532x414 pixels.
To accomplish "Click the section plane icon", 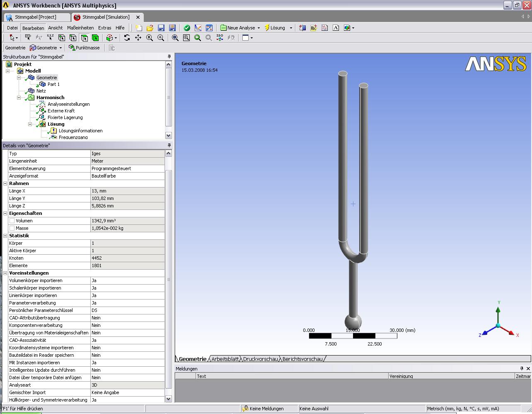I will 302,28.
